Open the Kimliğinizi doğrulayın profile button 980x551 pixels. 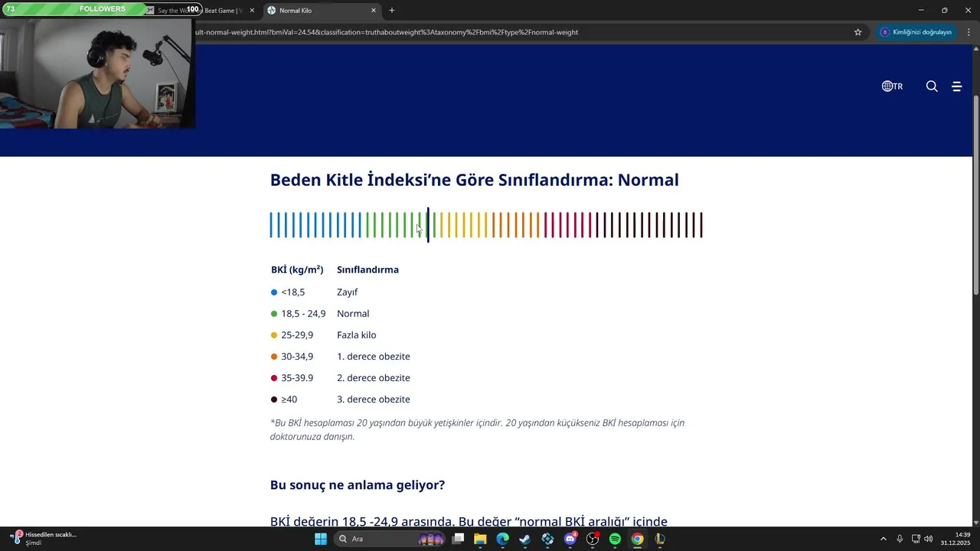coord(916,32)
